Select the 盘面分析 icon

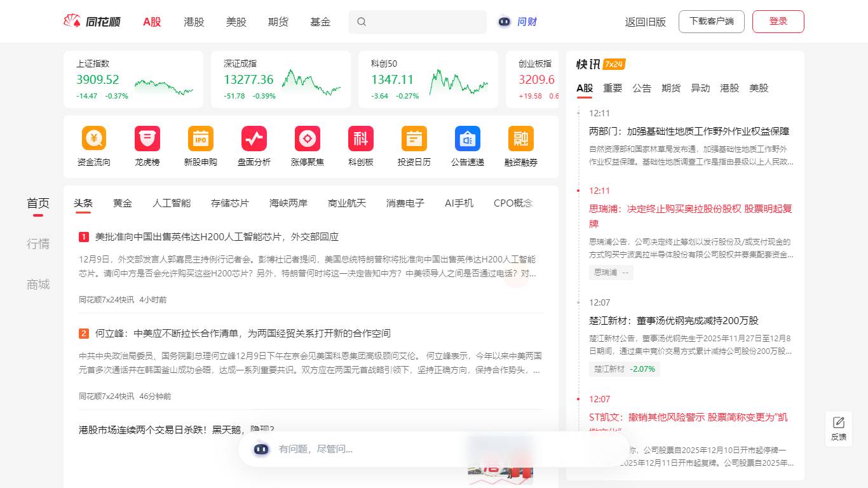pos(254,139)
